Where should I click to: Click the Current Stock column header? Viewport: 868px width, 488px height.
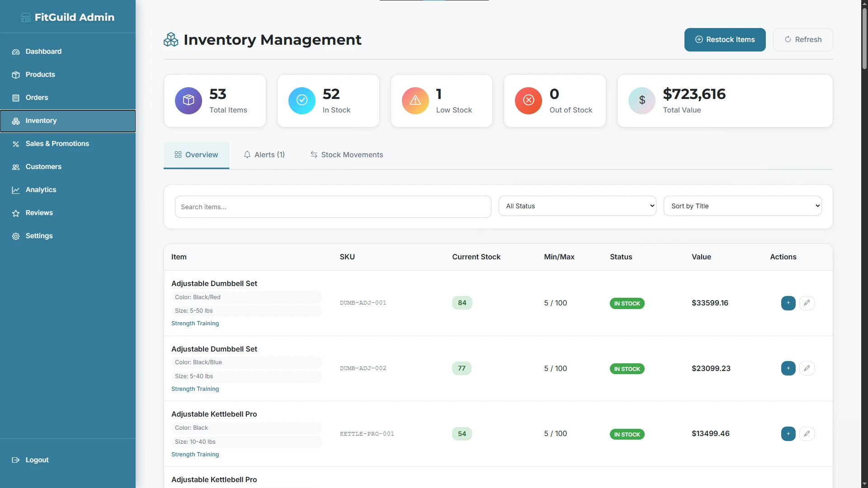pos(476,257)
